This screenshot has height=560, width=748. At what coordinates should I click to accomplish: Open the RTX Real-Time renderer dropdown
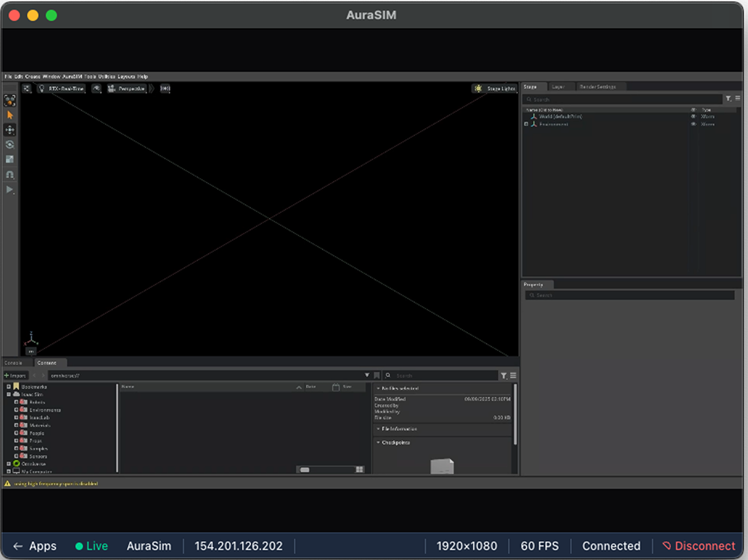pos(62,88)
